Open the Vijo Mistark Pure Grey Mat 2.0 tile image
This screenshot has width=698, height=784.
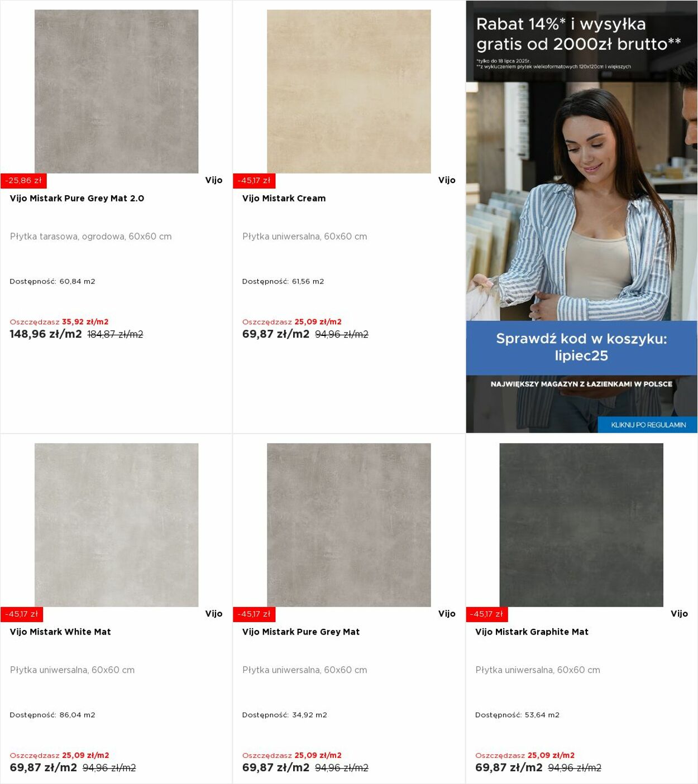(x=116, y=92)
